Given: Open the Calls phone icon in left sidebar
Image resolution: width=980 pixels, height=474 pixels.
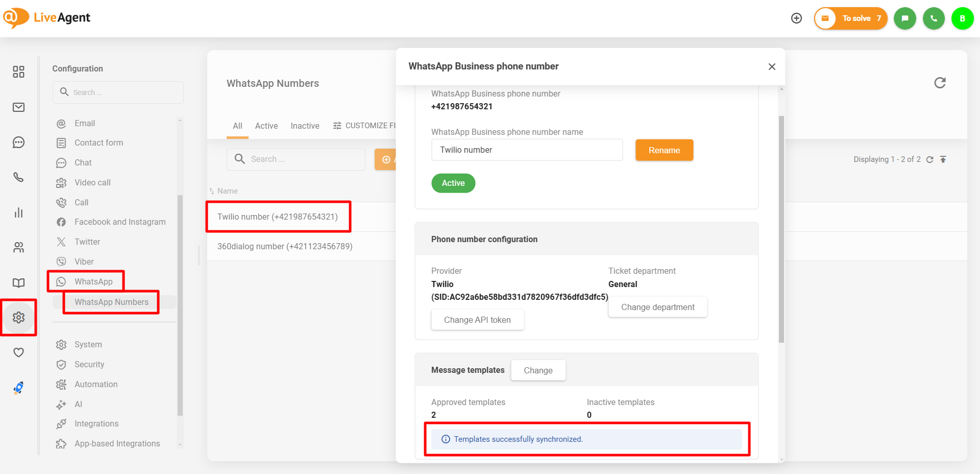Looking at the screenshot, I should [x=19, y=177].
